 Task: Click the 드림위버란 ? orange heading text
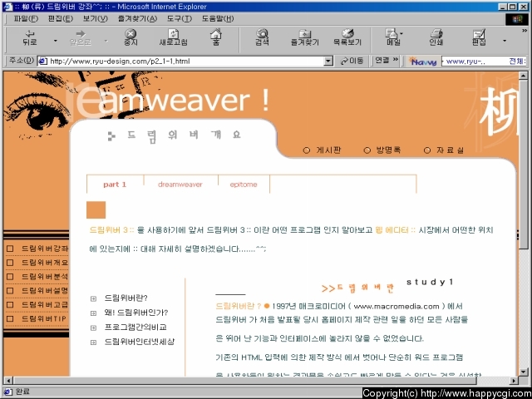pos(239,307)
